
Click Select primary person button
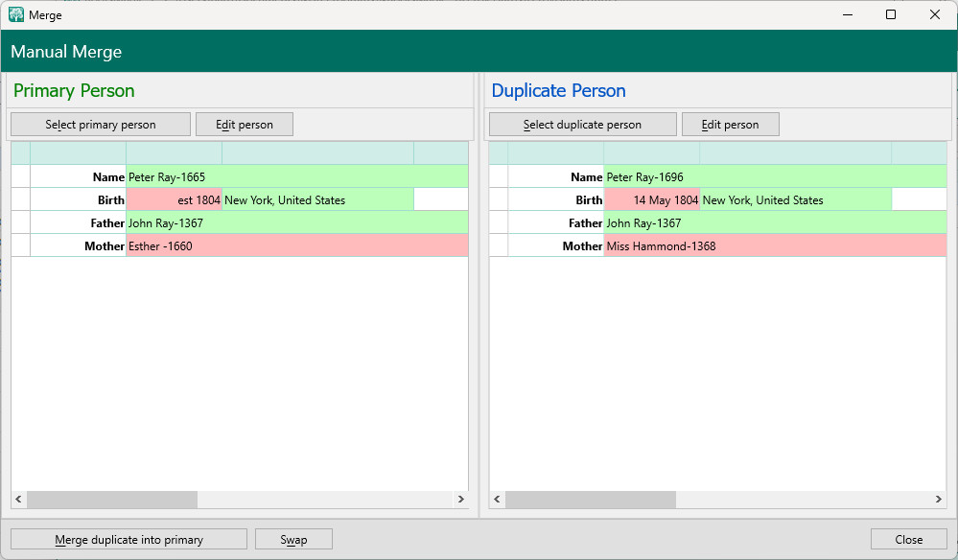click(99, 125)
